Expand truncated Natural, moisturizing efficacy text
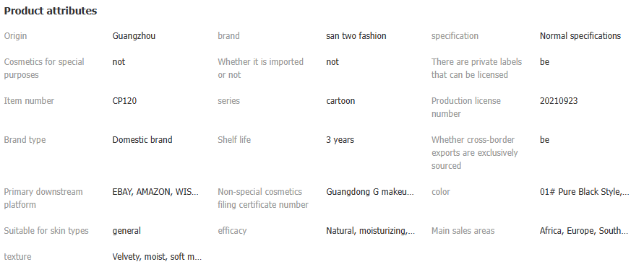Image resolution: width=644 pixels, height=280 pixels. click(371, 231)
